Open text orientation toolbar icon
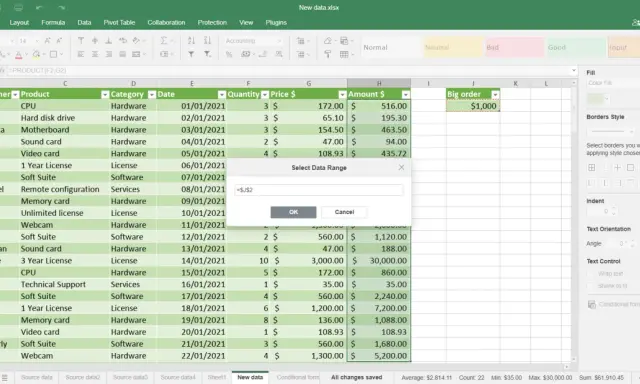Screen dimensions: 640x384 tap(137, 40)
